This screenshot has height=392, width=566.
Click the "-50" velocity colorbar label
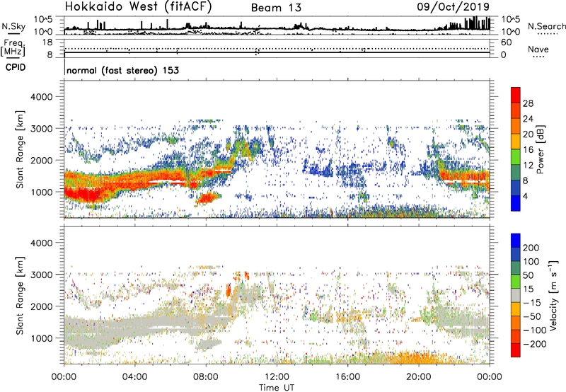tap(531, 316)
